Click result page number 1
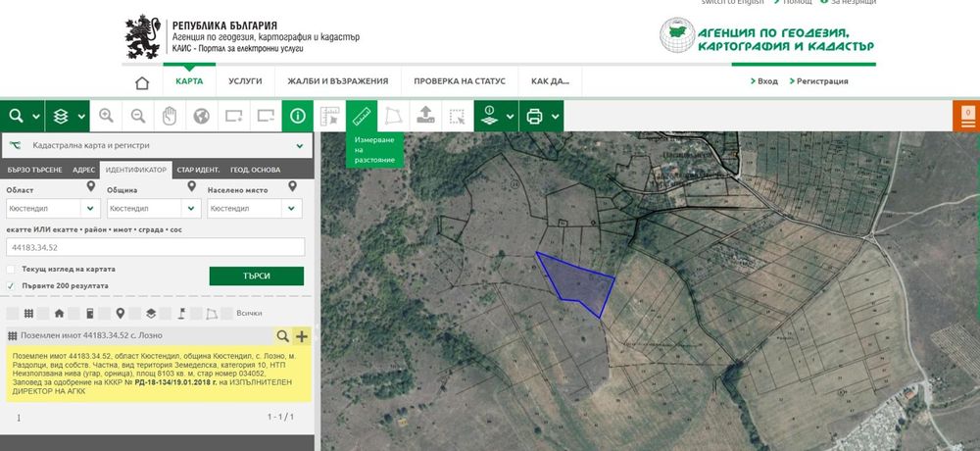980x451 pixels. [x=19, y=418]
